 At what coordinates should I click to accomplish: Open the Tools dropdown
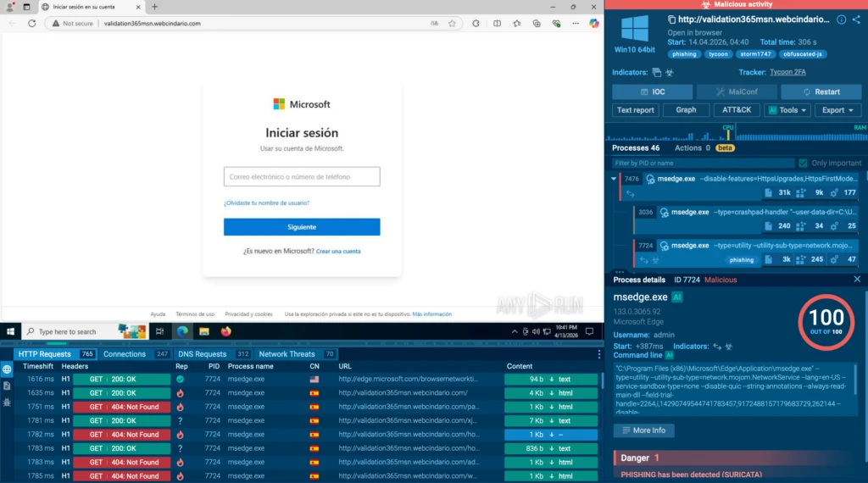(x=787, y=110)
